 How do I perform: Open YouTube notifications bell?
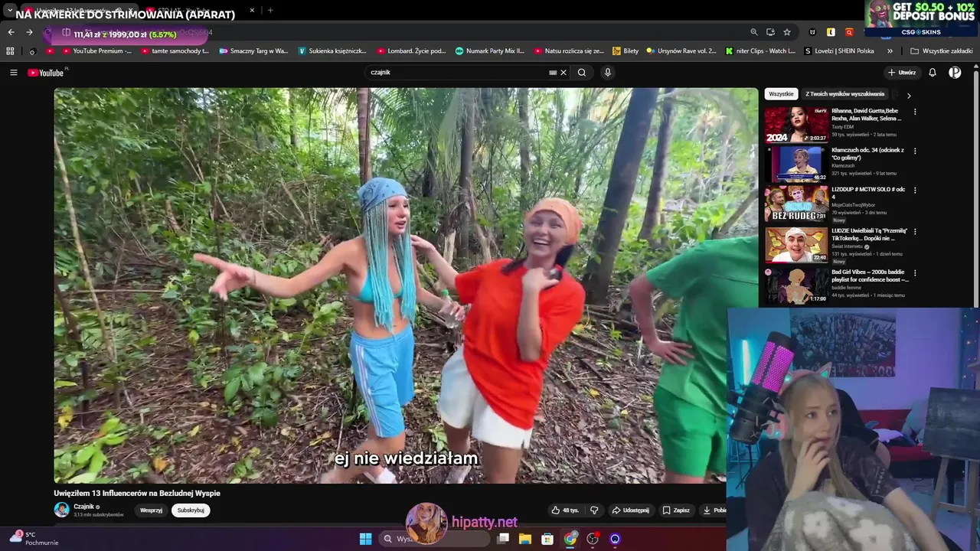click(x=933, y=73)
